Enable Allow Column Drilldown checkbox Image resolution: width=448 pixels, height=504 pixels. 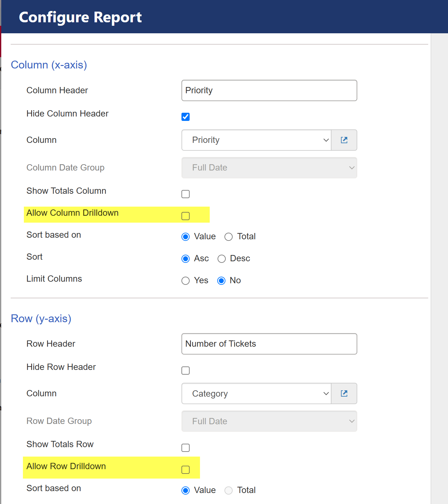tap(186, 216)
